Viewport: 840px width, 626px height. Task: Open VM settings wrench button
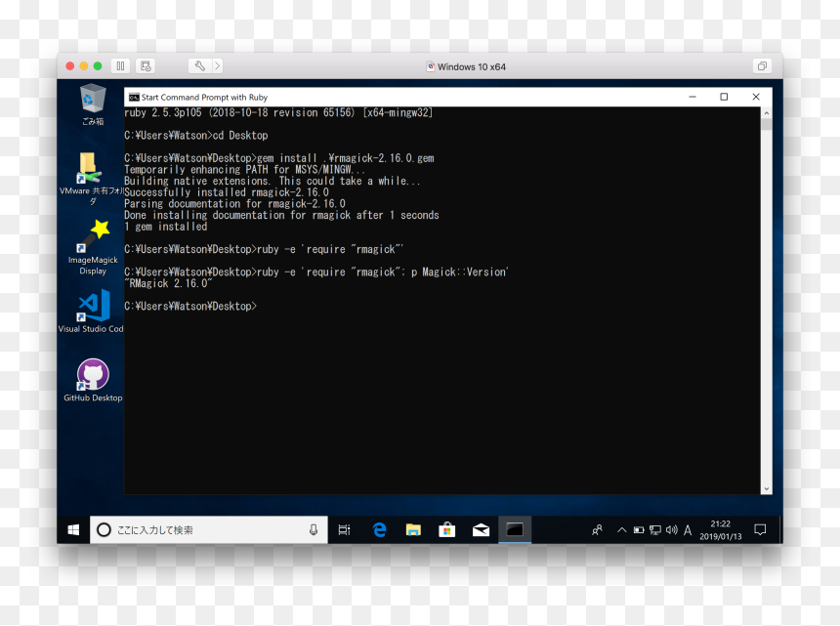click(x=200, y=65)
